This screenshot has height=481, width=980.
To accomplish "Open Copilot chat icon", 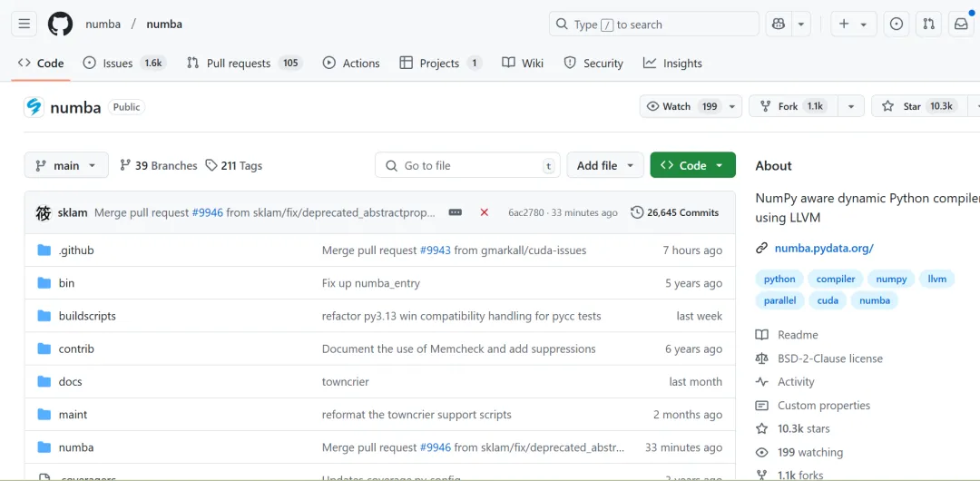I will point(779,25).
